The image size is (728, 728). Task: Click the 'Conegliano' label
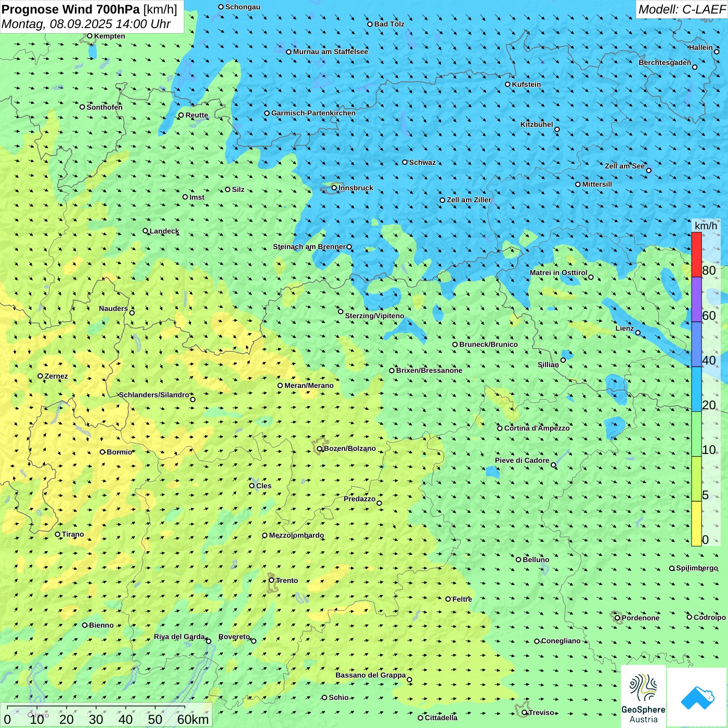(561, 641)
